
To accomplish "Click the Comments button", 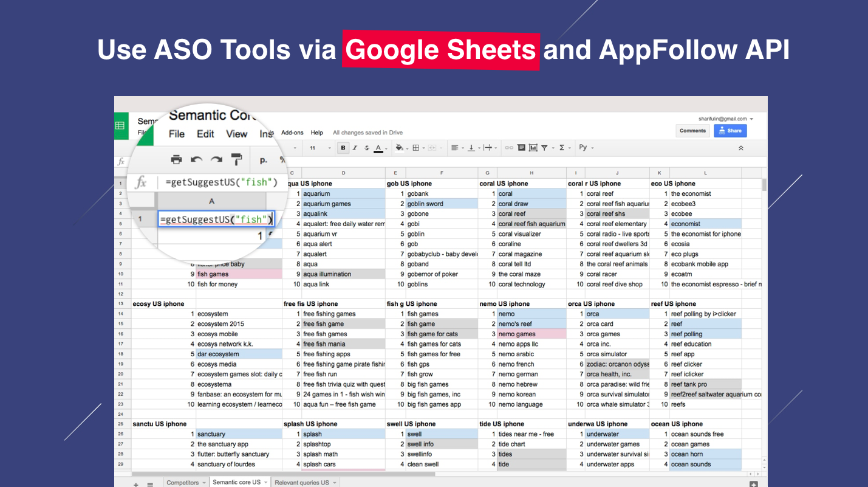I will coord(692,131).
